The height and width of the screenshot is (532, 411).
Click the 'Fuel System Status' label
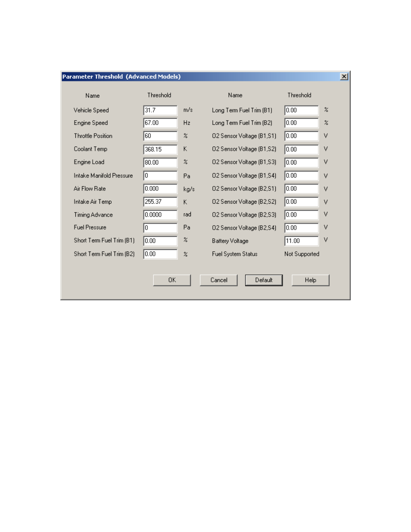coord(234,254)
